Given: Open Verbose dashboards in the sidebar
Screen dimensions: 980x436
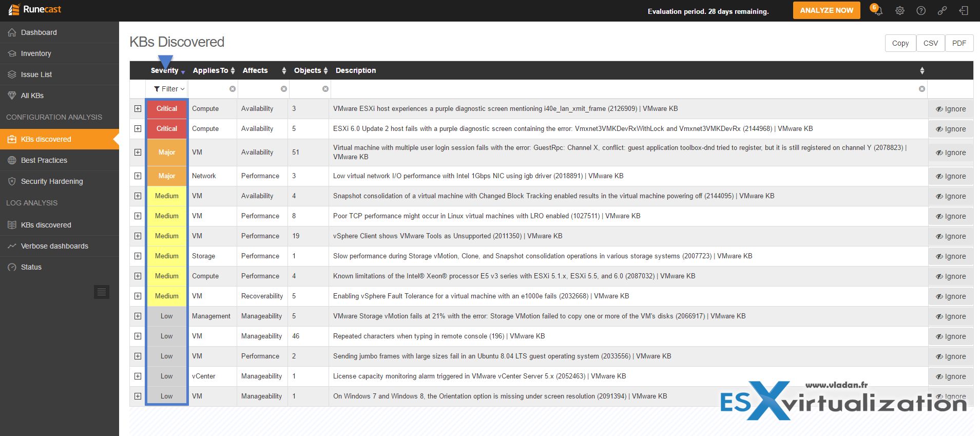Looking at the screenshot, I should pyautogui.click(x=60, y=246).
